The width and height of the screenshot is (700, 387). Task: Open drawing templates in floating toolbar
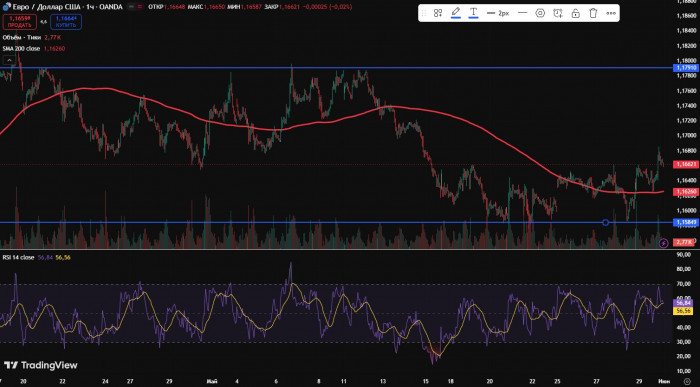pos(438,13)
